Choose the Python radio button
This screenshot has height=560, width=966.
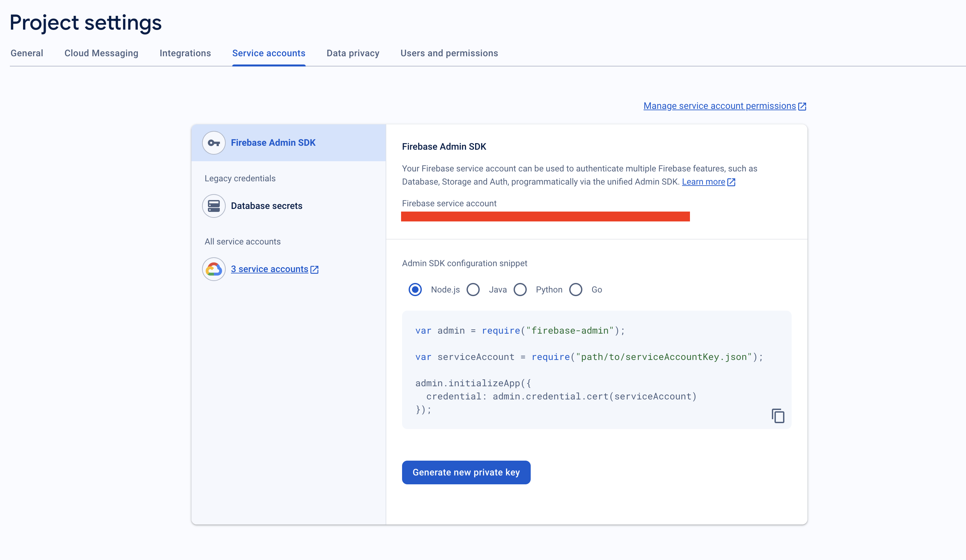pyautogui.click(x=520, y=290)
